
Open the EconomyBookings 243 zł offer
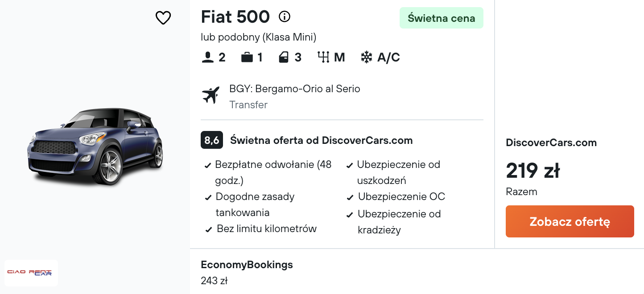(x=247, y=273)
